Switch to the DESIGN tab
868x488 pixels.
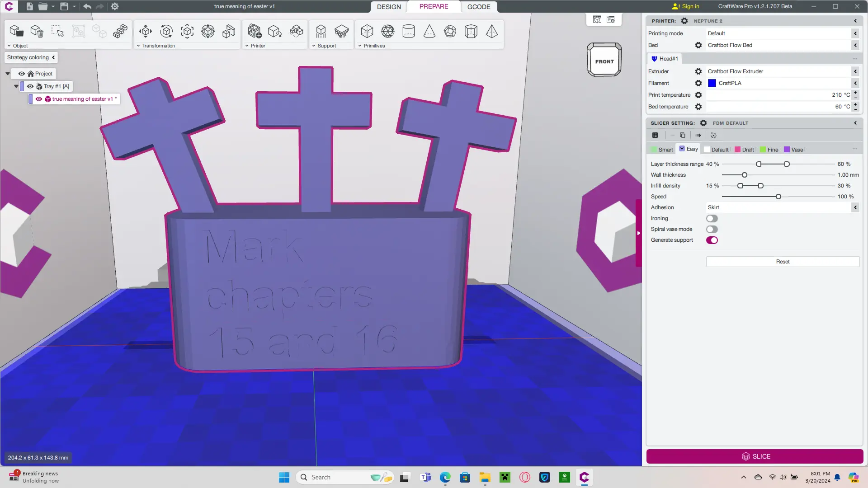coord(389,7)
